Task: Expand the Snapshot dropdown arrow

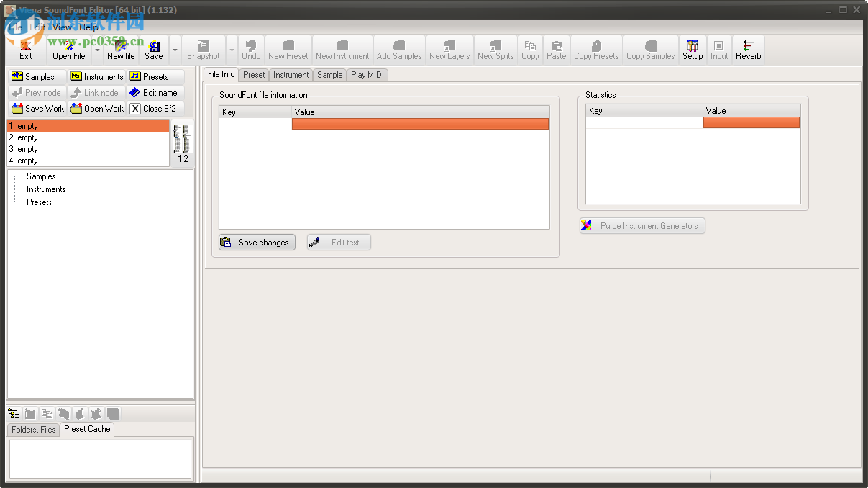Action: coord(232,50)
